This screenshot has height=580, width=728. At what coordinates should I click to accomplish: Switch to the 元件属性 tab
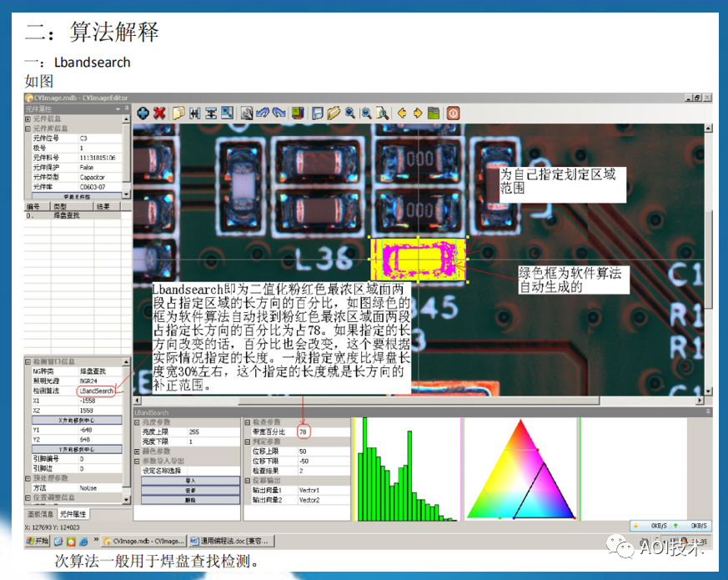(x=73, y=514)
